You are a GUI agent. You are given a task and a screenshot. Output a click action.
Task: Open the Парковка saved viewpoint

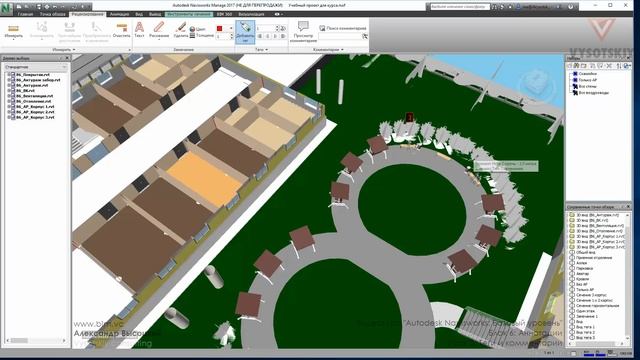click(x=584, y=268)
